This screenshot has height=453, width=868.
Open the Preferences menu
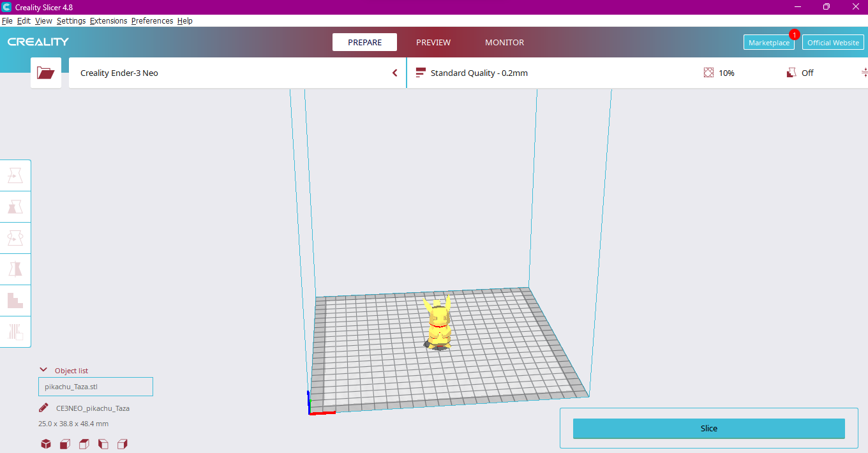[152, 20]
